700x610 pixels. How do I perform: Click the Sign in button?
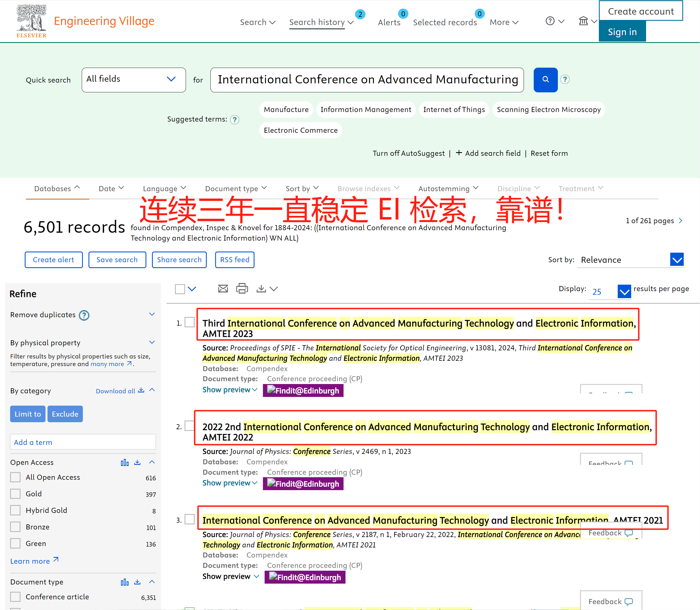[622, 32]
